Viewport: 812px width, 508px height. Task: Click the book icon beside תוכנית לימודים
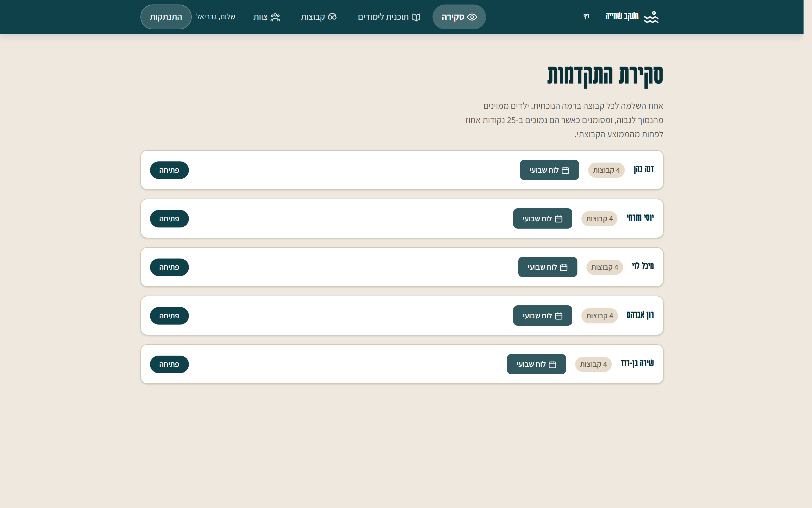[x=416, y=17]
